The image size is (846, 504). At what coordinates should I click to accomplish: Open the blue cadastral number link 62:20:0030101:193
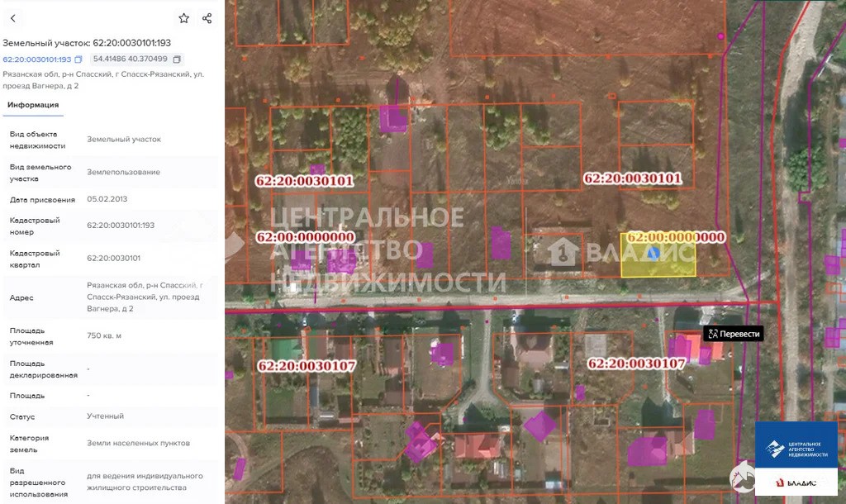point(37,59)
